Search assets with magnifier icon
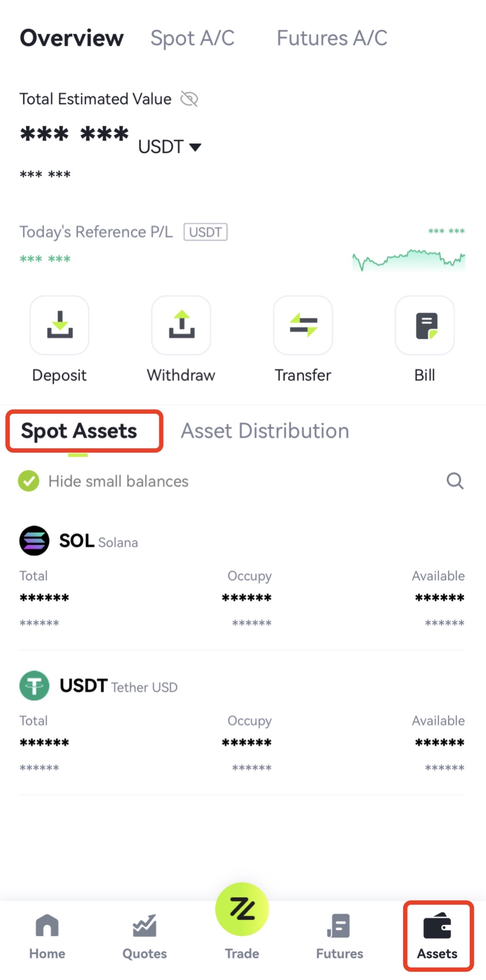486x980 pixels. (x=455, y=481)
